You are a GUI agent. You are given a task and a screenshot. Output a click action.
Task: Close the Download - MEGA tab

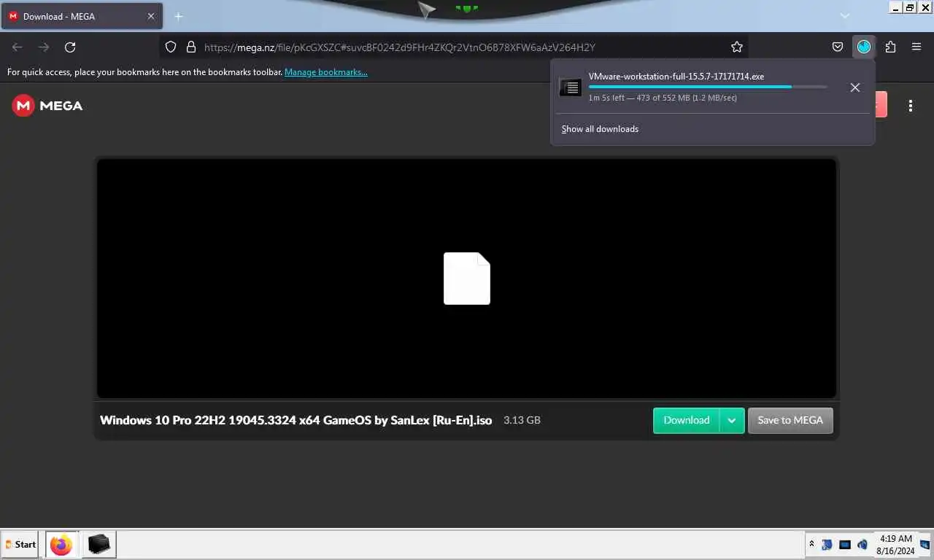pyautogui.click(x=151, y=16)
